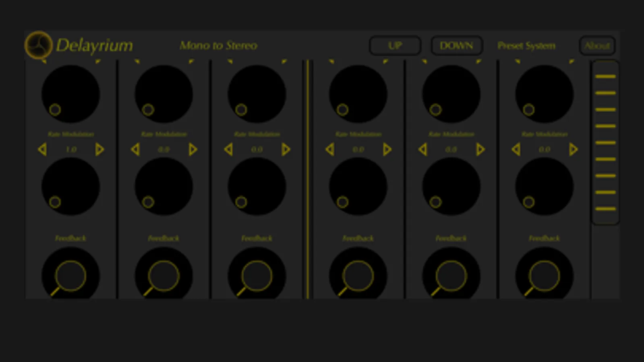Screen dimensions: 644x362
Task: Click left arrow in fifth delay column
Action: (423, 150)
